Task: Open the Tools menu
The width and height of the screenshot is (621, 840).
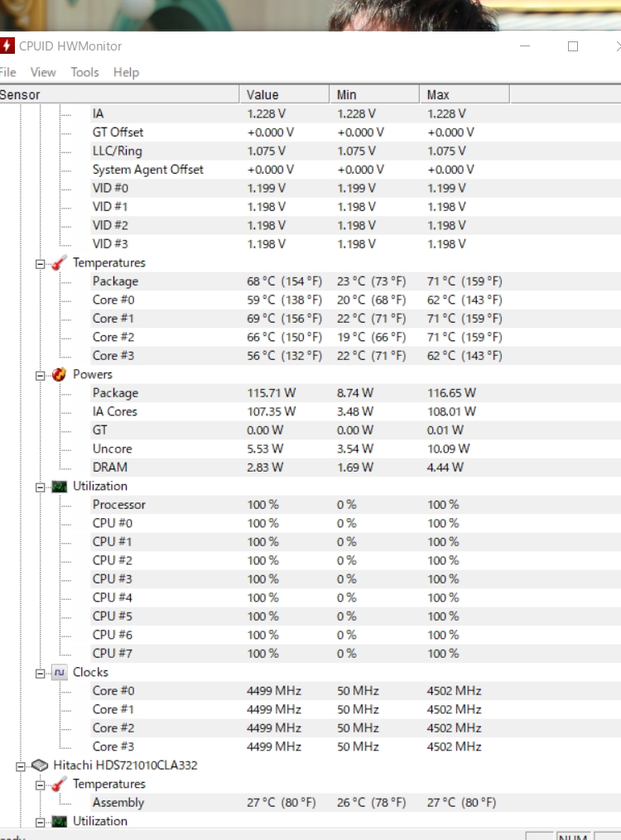Action: 84,72
